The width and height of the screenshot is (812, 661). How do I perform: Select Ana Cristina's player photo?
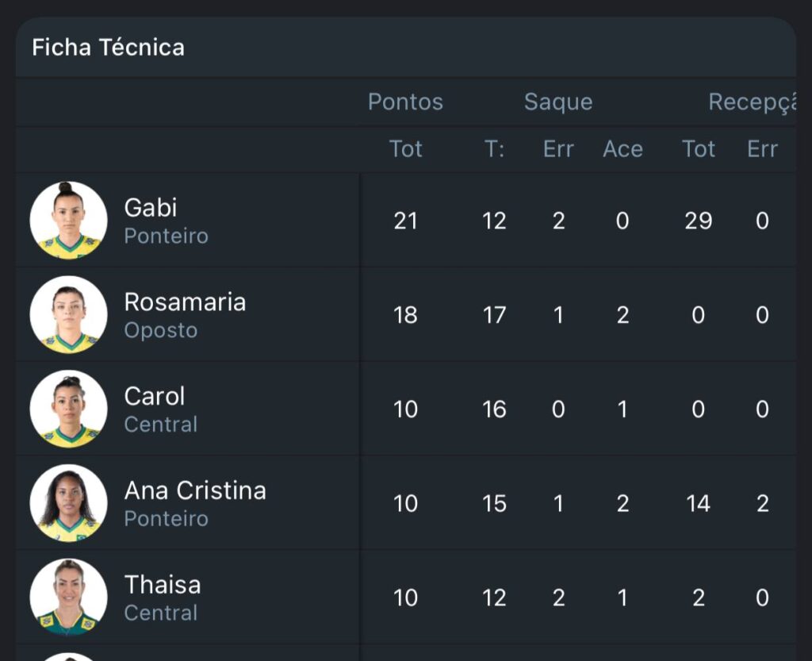coord(68,504)
